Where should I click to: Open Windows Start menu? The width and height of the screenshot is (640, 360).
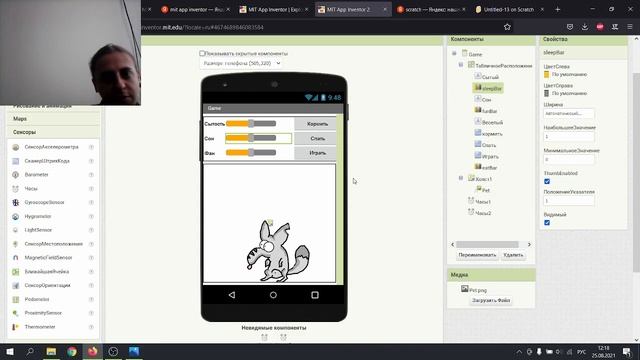(10, 351)
